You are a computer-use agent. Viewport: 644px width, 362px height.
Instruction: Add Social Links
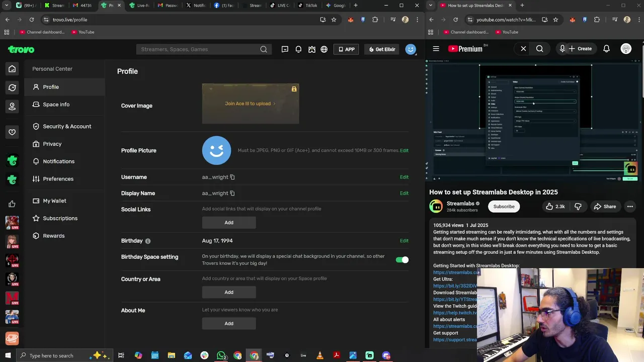point(229,222)
